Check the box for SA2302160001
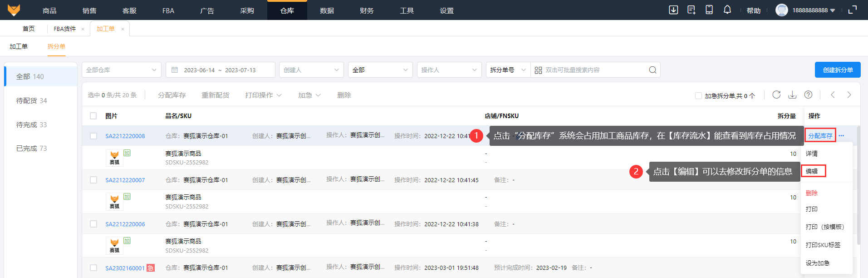The width and height of the screenshot is (868, 278). pos(93,268)
